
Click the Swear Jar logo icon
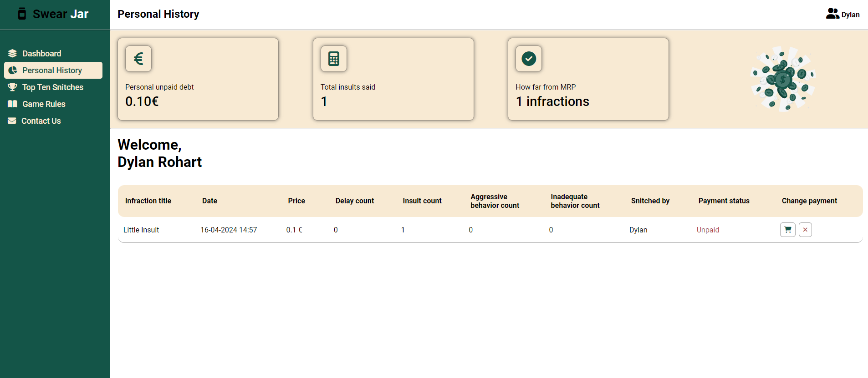pyautogui.click(x=22, y=14)
